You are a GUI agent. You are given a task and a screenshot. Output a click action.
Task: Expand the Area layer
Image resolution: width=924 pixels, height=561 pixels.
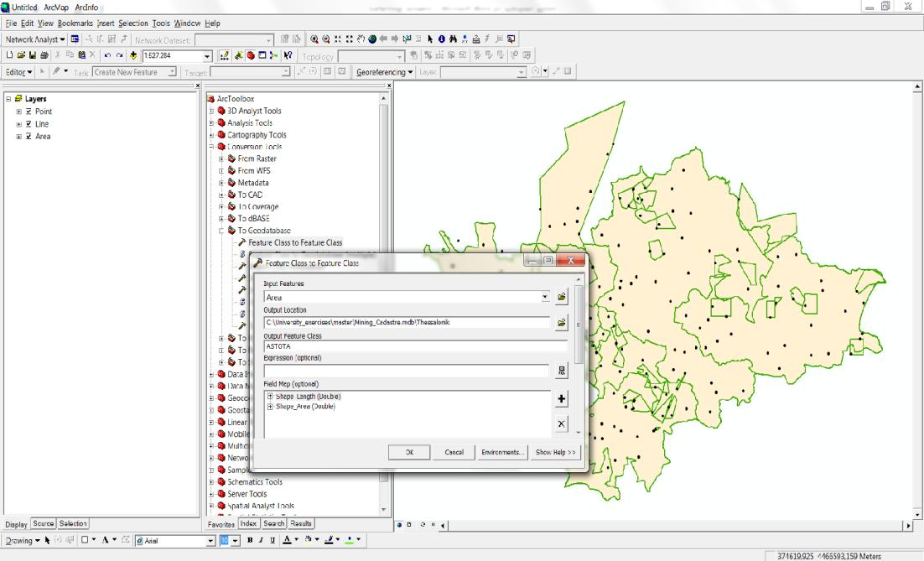[x=18, y=136]
